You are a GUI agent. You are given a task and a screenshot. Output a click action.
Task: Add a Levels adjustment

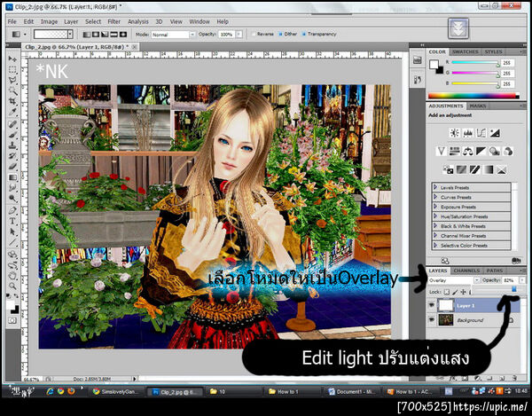click(468, 133)
